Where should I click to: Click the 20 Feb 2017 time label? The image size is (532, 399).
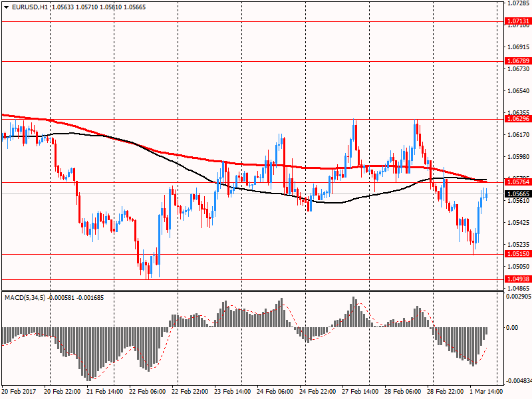[x=20, y=392]
